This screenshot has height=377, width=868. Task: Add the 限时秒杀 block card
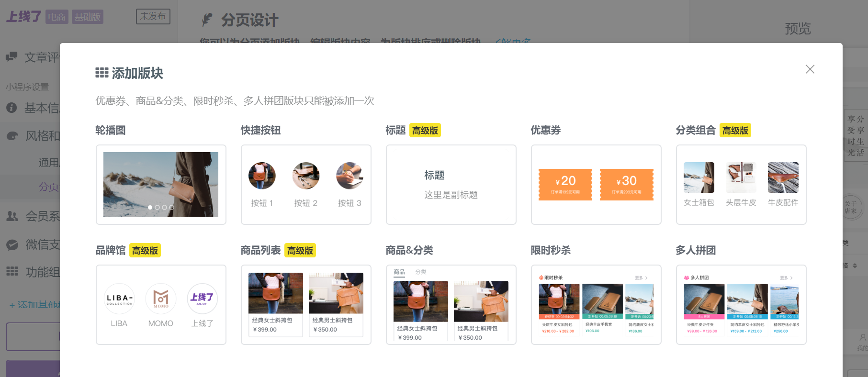596,305
